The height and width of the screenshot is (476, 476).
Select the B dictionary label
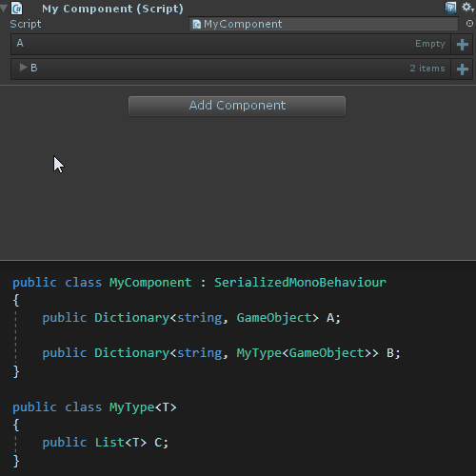[34, 68]
